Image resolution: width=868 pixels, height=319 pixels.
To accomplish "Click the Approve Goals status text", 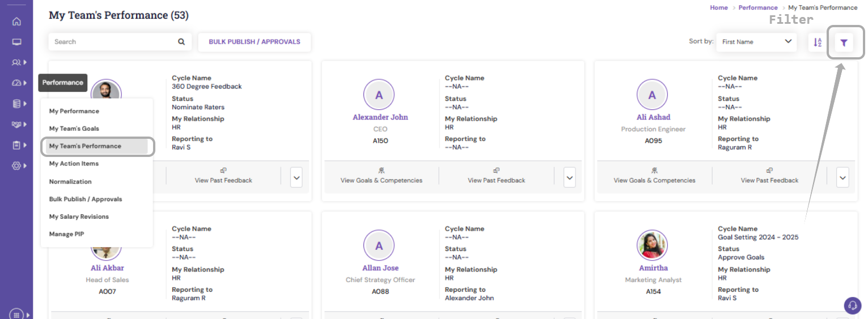I will (x=741, y=257).
